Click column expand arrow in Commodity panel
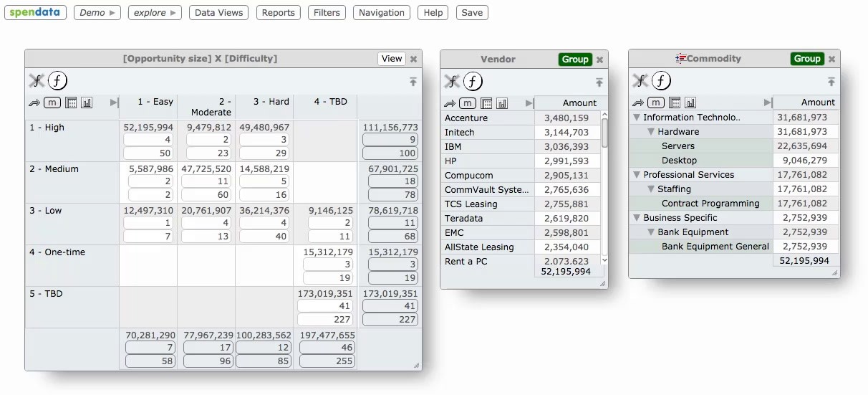 767,103
